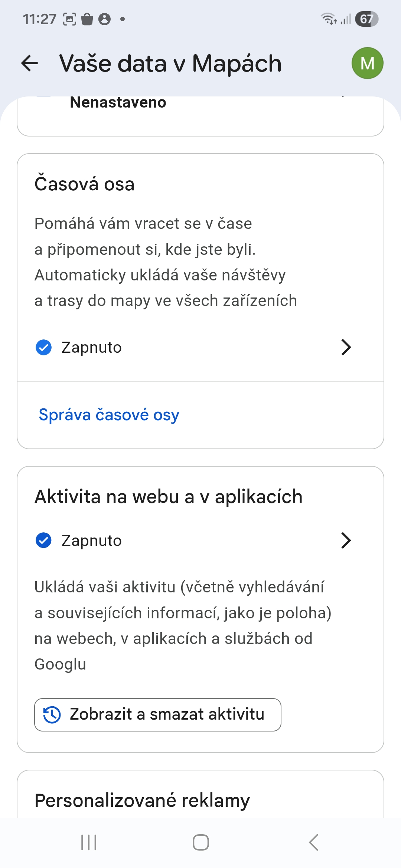The height and width of the screenshot is (868, 401).
Task: Open the Nenastaveno item at the top
Action: [x=118, y=103]
